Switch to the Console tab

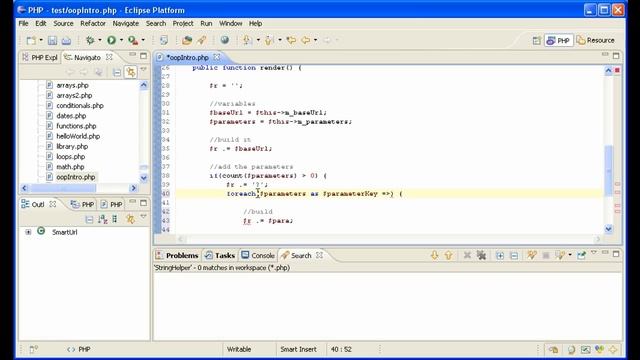(x=258, y=256)
